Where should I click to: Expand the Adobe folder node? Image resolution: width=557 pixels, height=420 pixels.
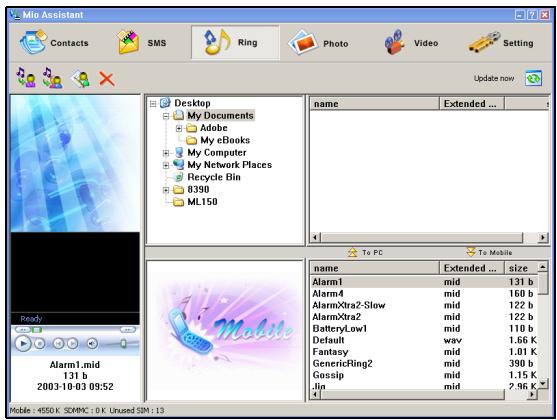tap(179, 128)
